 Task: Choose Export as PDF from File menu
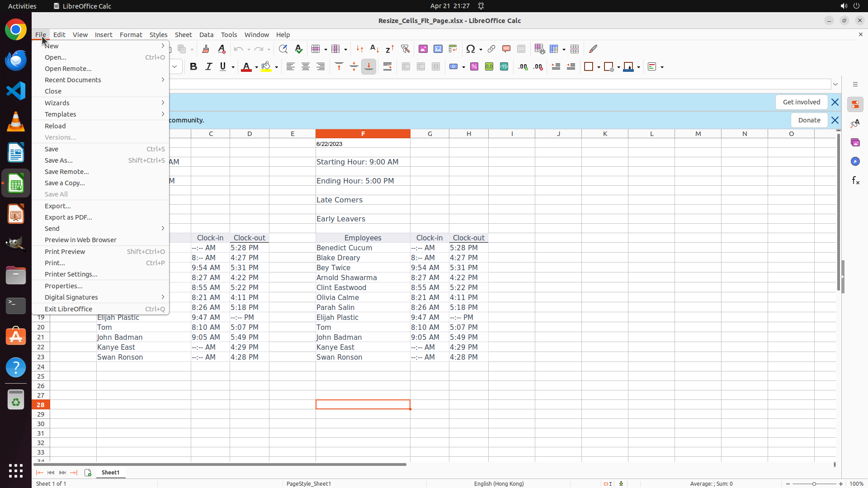(x=68, y=217)
